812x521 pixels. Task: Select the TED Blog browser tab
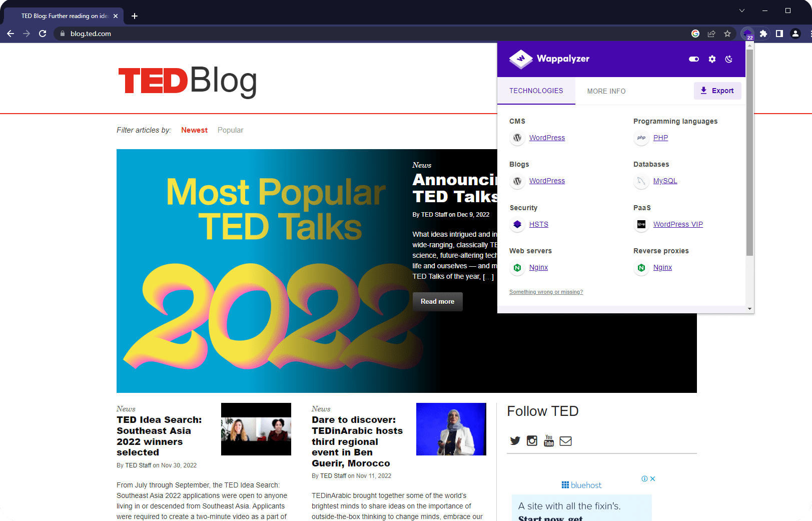pos(64,16)
